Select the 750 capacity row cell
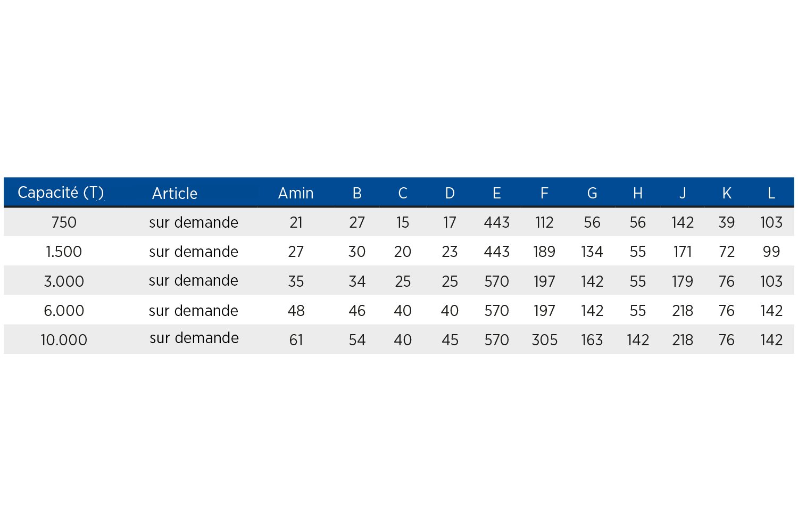The image size is (798, 532). click(x=64, y=222)
